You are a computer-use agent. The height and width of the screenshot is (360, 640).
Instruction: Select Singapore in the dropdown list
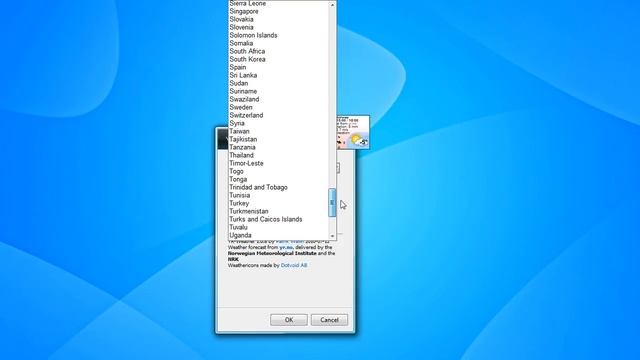tap(278, 11)
